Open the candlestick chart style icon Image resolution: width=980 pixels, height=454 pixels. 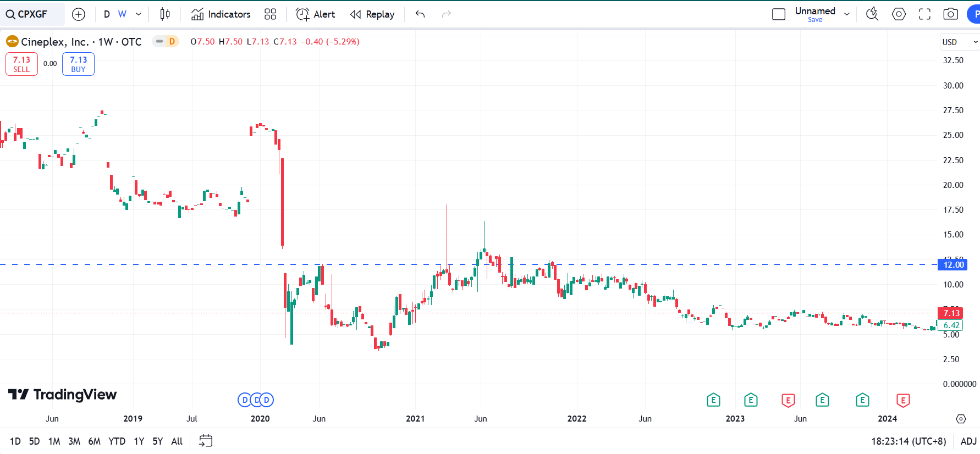(x=165, y=14)
